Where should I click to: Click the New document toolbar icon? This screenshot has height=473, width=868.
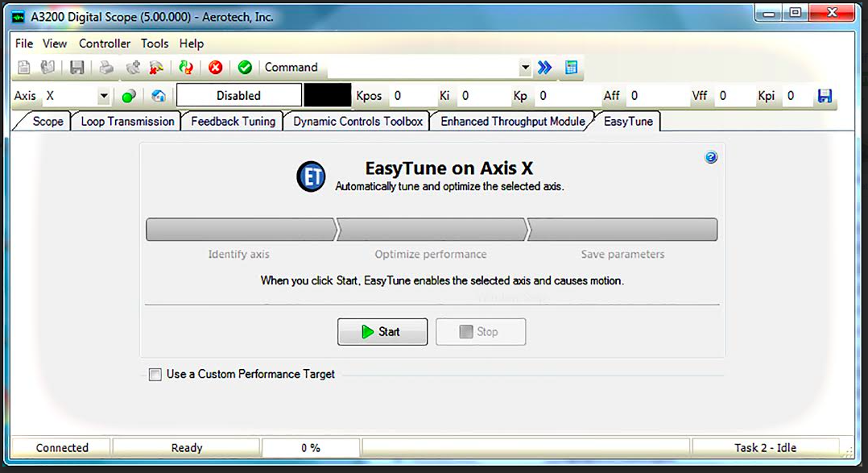pos(24,68)
